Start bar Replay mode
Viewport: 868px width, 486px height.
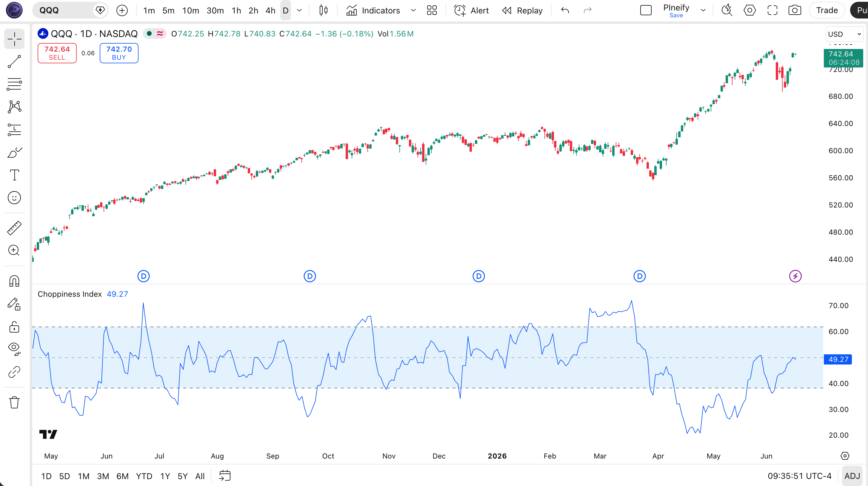point(523,10)
